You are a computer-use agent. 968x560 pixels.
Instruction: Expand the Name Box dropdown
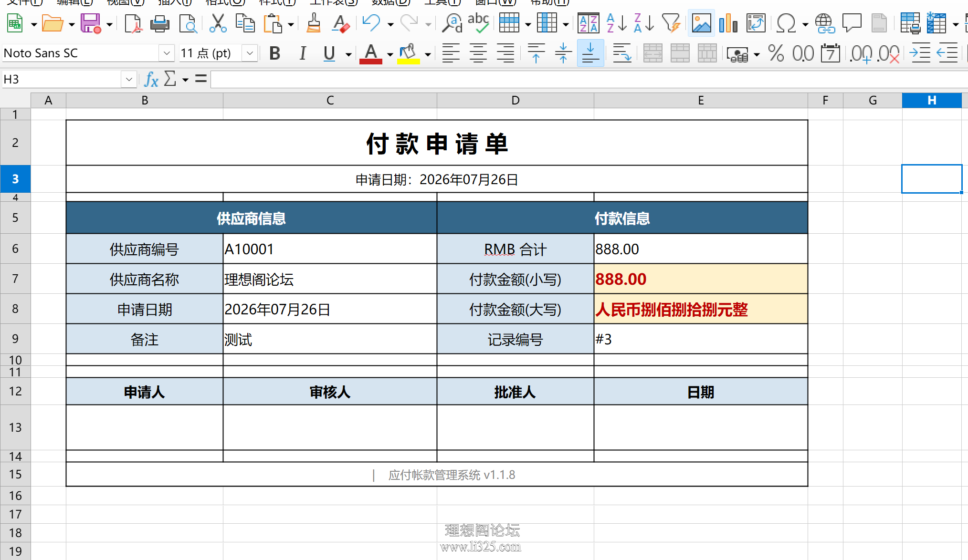click(129, 79)
